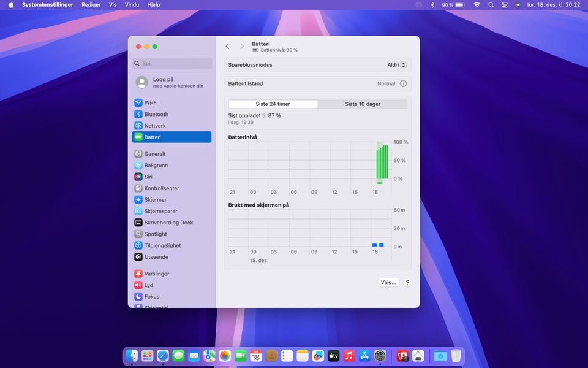
Task: Open the Vindu menu
Action: click(132, 5)
